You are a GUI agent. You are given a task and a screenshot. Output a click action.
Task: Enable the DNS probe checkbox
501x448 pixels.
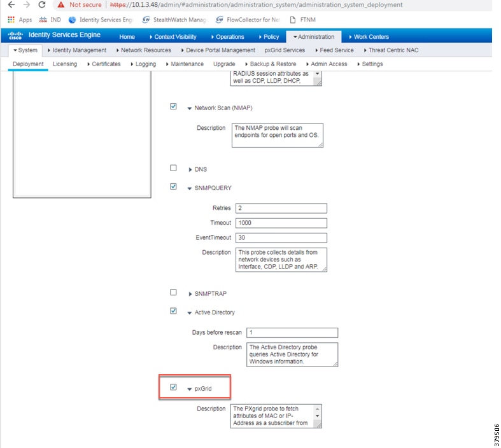[x=173, y=168]
